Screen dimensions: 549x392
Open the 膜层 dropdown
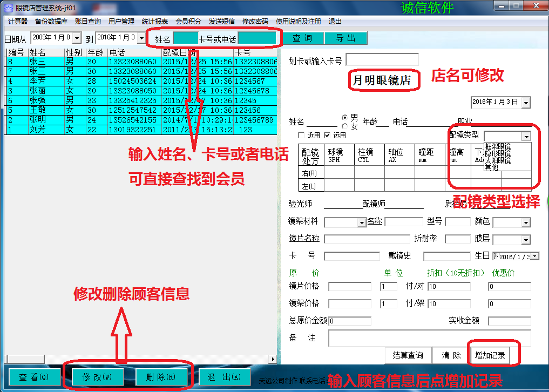tap(526, 240)
